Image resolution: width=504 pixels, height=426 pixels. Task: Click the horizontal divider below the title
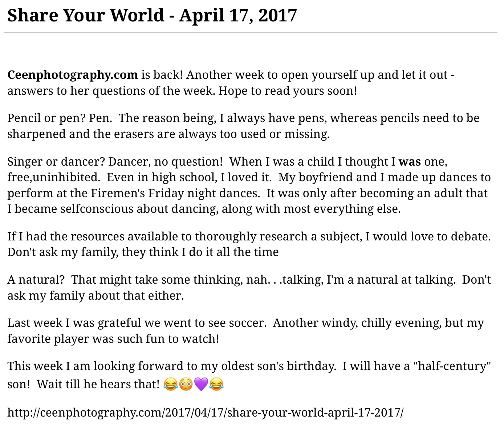point(251,33)
